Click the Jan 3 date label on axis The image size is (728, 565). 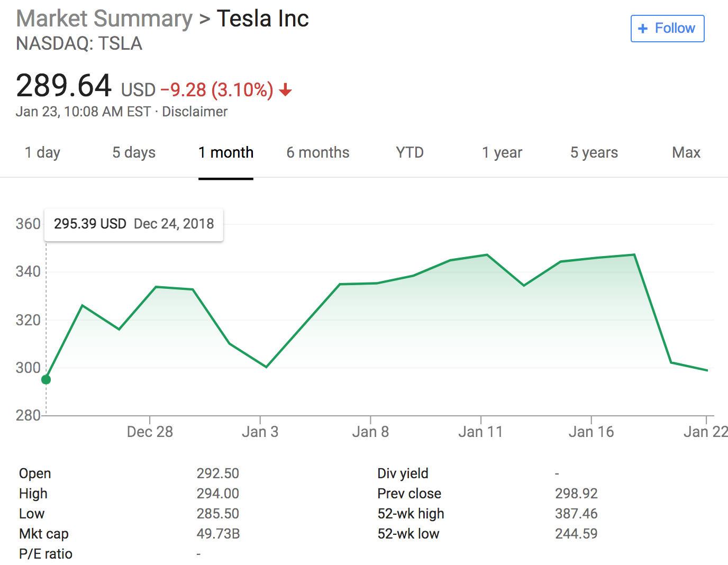click(260, 432)
